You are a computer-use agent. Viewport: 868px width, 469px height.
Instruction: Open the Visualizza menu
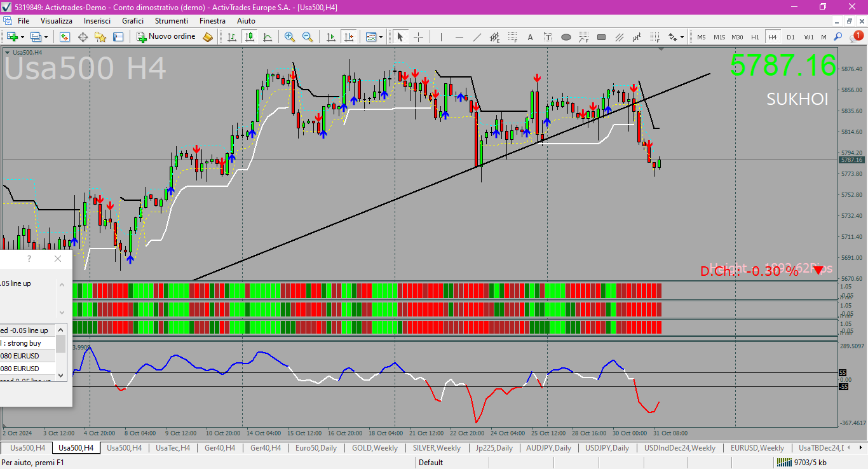pos(57,21)
